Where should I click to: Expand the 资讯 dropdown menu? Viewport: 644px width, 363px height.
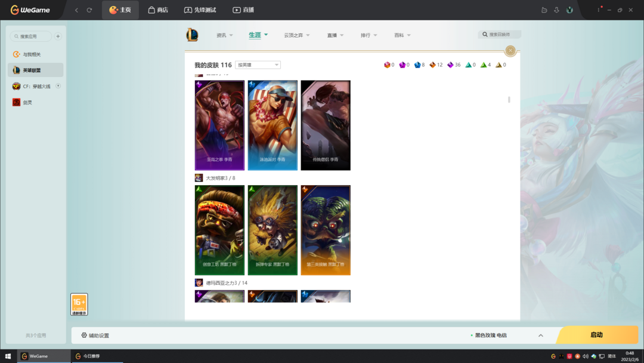[x=224, y=35]
